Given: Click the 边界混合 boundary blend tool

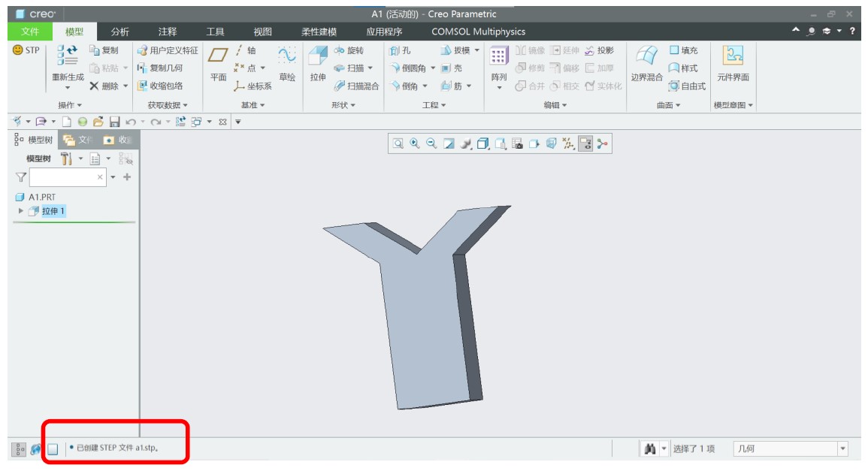Looking at the screenshot, I should 646,64.
